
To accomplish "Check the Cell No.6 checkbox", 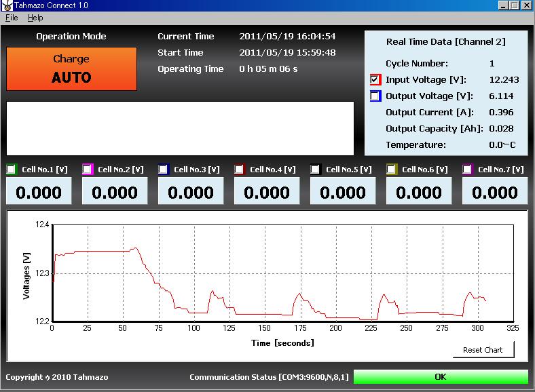I will pyautogui.click(x=392, y=170).
